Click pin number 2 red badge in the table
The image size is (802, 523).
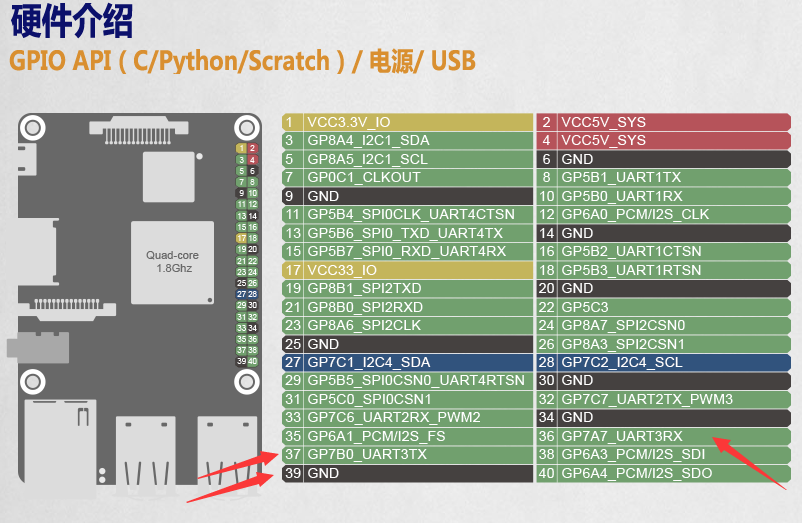click(x=546, y=122)
